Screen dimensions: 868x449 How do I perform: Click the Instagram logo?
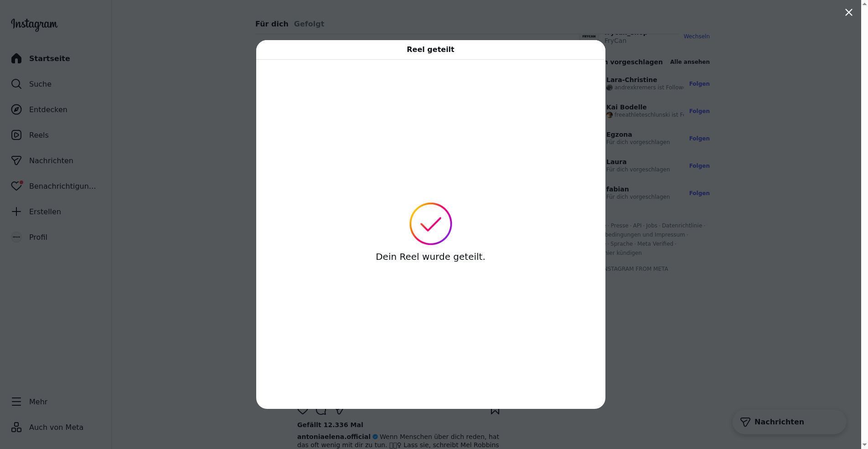click(x=34, y=24)
